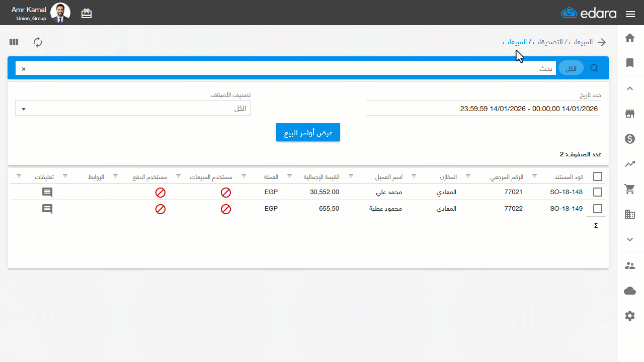Viewport: 644px width, 362px height.
Task: Sort by القيمة الإجمالية column header
Action: 321,177
